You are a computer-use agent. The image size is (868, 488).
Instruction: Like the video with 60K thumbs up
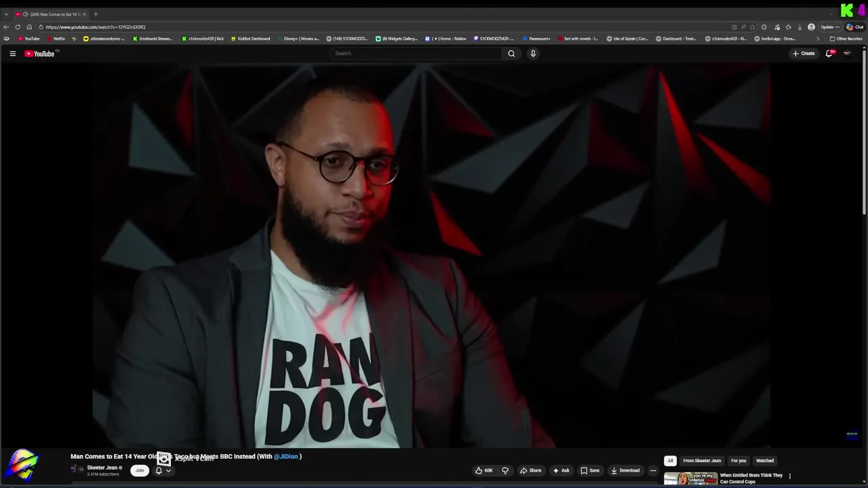[484, 470]
